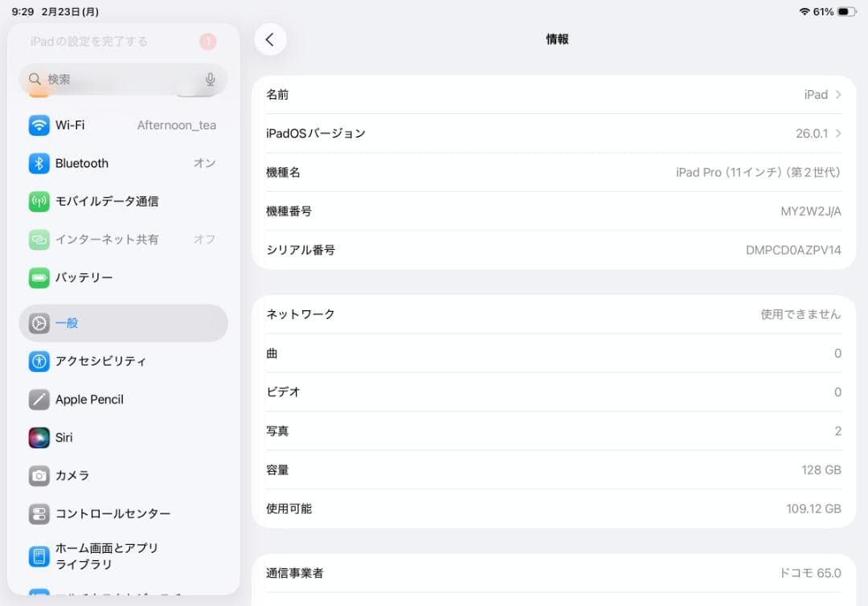This screenshot has height=606, width=868.
Task: Tap the インターネット共有 link icon
Action: pyautogui.click(x=39, y=240)
